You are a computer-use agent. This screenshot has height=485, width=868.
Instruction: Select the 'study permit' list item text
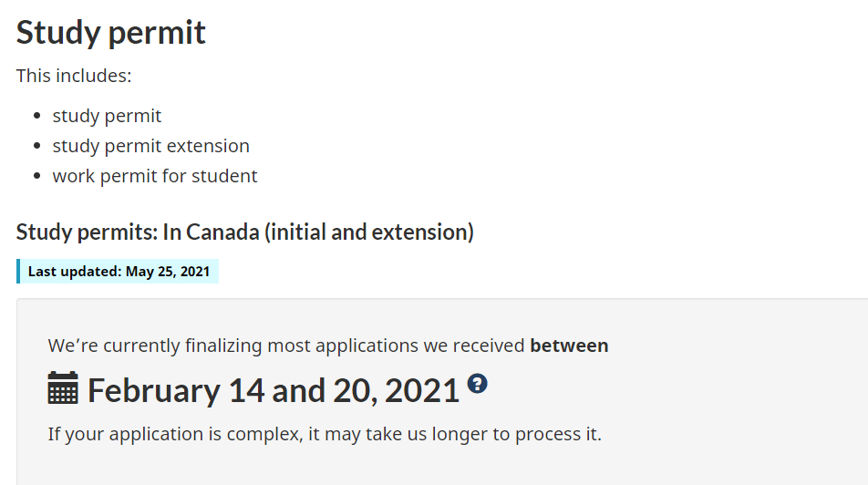click(x=107, y=116)
